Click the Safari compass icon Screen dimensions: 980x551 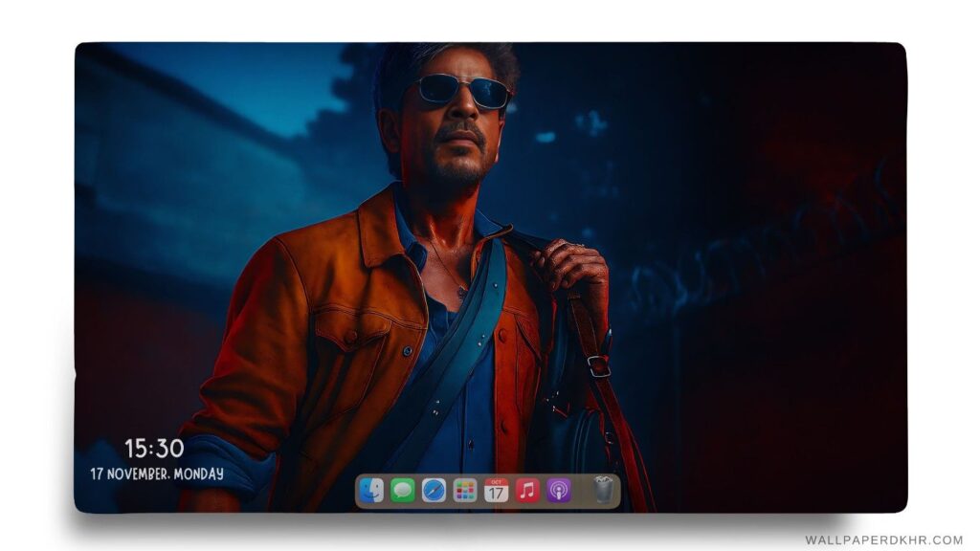(x=434, y=491)
